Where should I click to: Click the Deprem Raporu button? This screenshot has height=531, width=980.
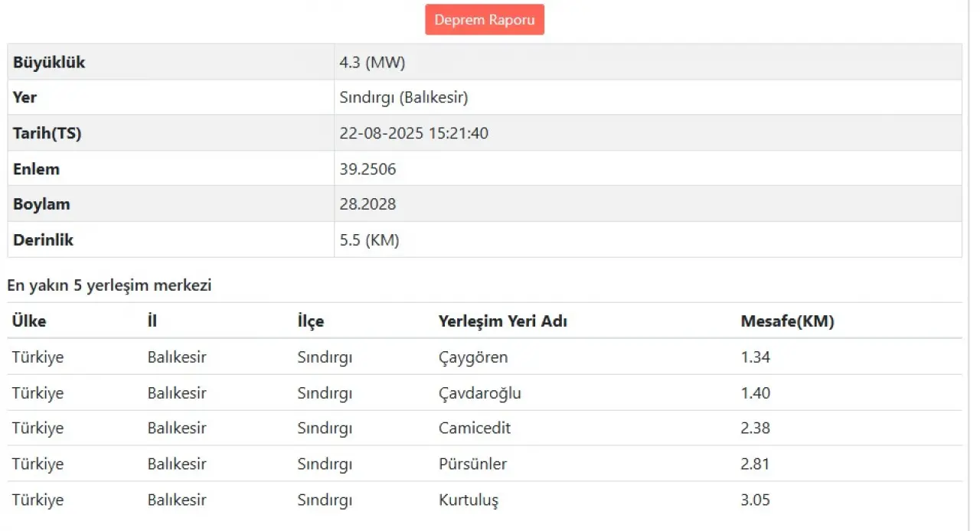(485, 20)
